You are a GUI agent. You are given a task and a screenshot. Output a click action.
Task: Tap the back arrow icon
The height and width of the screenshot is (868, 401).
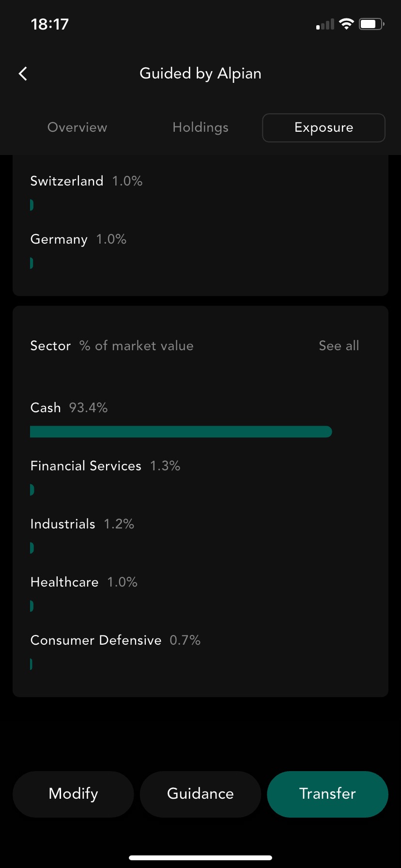point(23,74)
